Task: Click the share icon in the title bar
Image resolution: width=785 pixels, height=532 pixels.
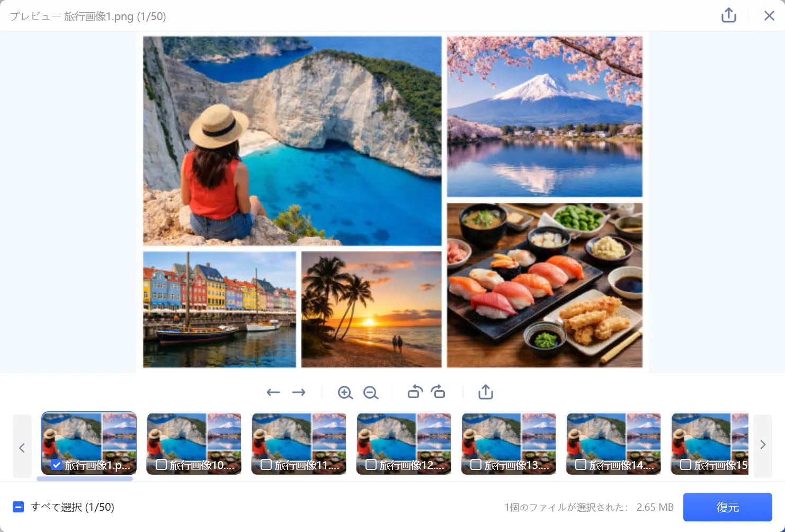Action: [729, 15]
